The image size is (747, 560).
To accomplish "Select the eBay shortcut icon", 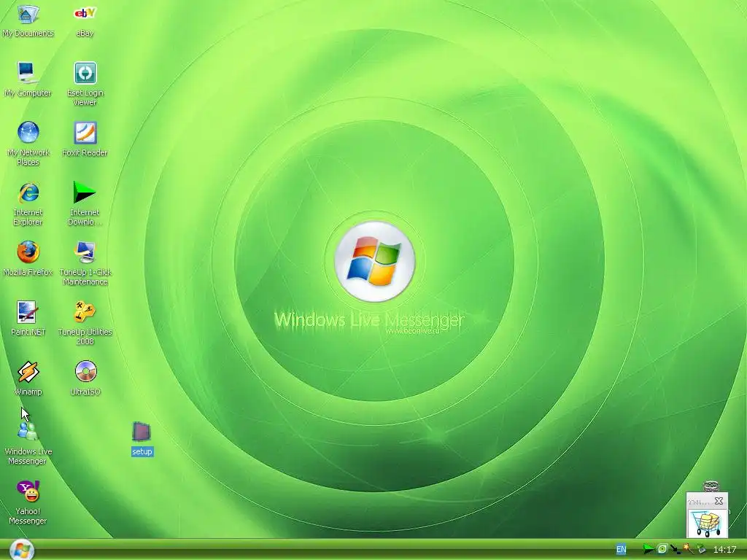I will point(85,15).
